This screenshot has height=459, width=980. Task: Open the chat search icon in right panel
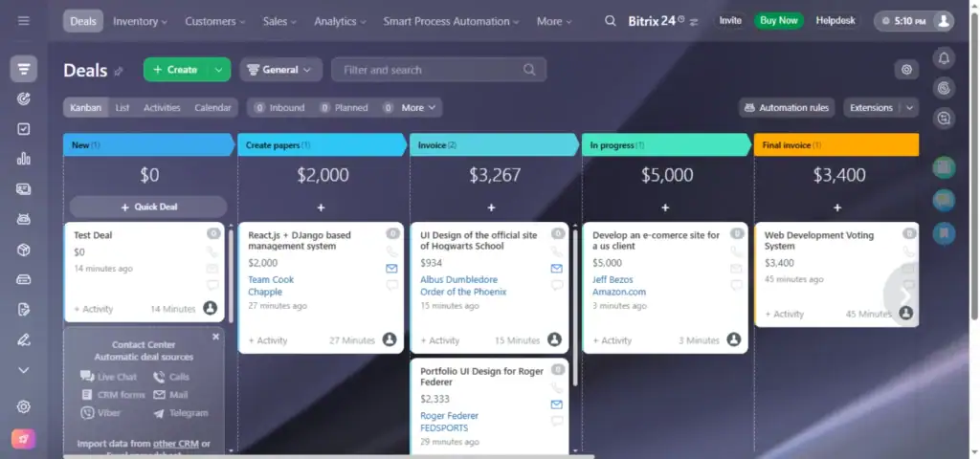pyautogui.click(x=945, y=118)
